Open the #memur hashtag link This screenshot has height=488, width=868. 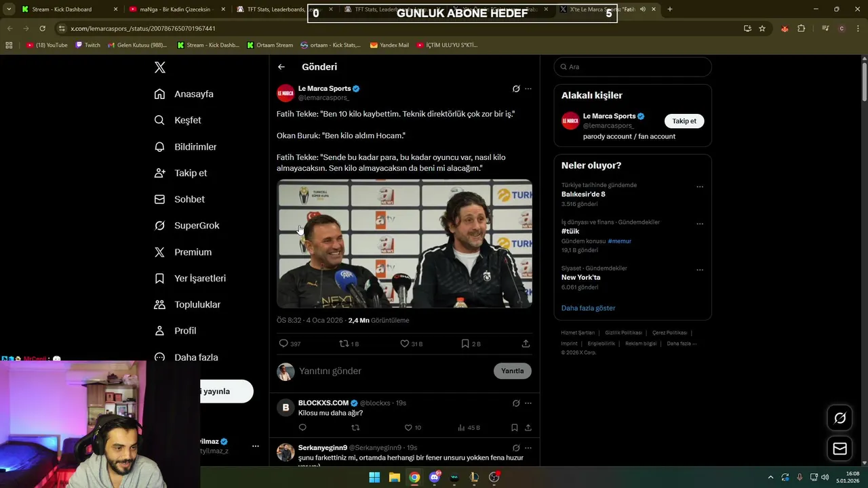[x=620, y=241]
